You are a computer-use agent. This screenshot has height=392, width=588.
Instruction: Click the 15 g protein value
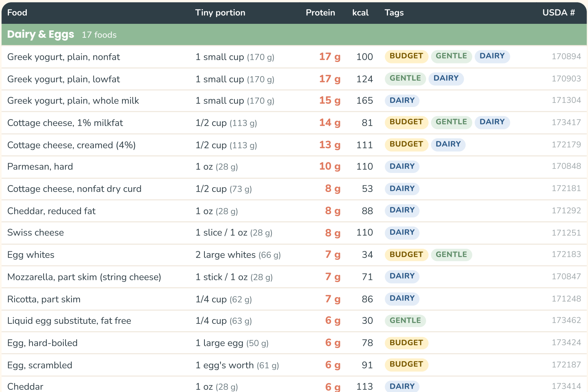(x=330, y=100)
